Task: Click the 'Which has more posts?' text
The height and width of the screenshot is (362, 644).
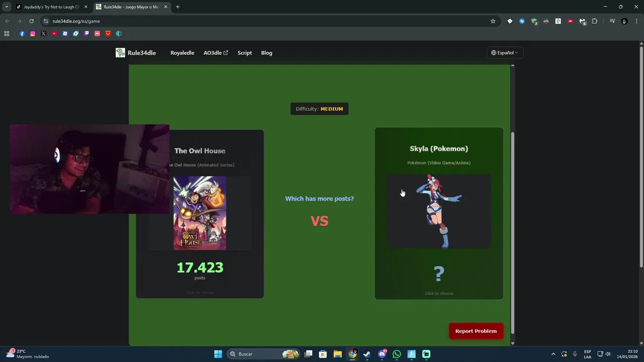Action: tap(319, 199)
